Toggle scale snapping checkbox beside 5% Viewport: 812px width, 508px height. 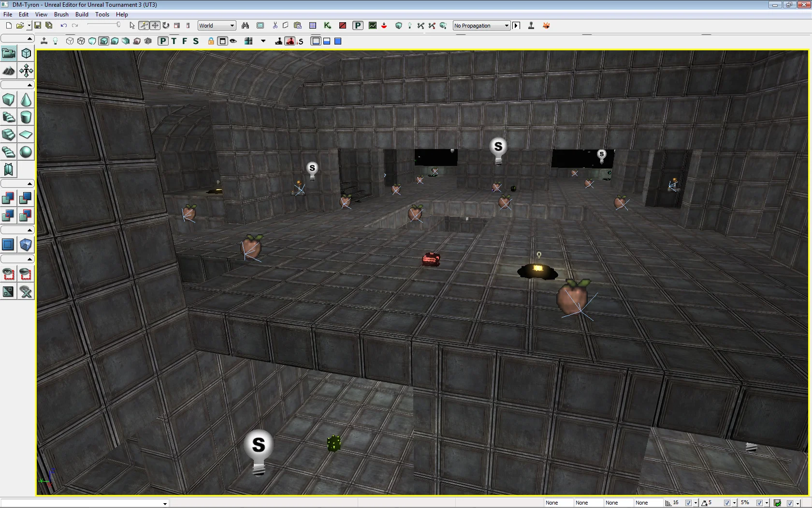coord(759,503)
